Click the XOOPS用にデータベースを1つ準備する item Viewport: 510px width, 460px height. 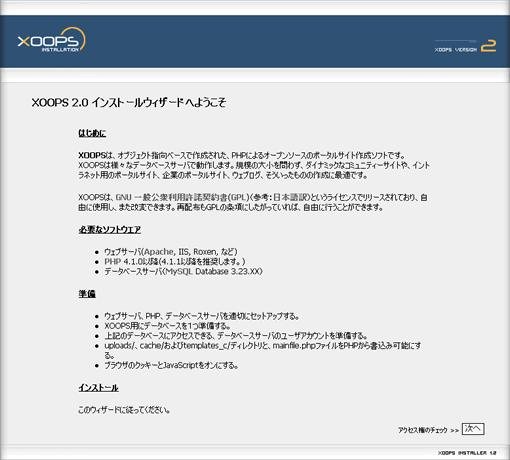tap(167, 326)
